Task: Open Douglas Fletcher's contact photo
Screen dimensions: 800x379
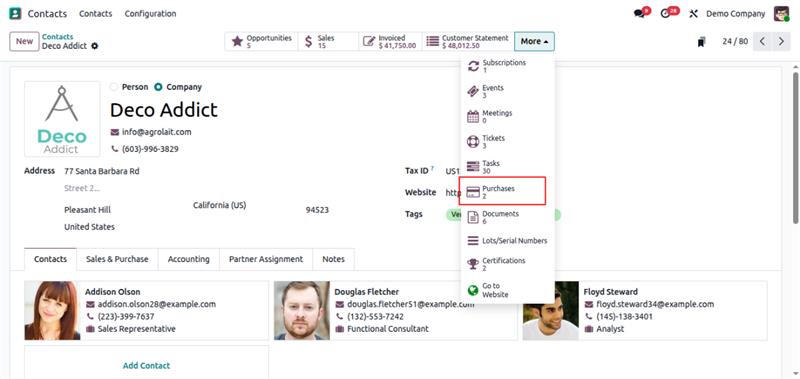Action: click(x=302, y=311)
